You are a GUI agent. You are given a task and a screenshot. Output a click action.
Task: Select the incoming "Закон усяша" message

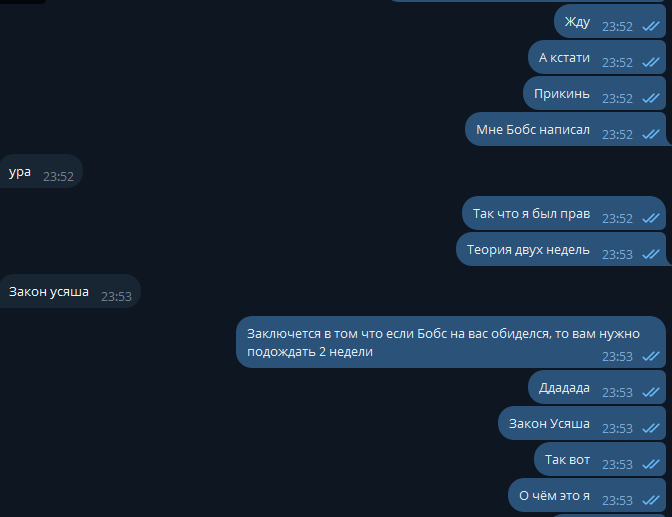[x=70, y=291]
